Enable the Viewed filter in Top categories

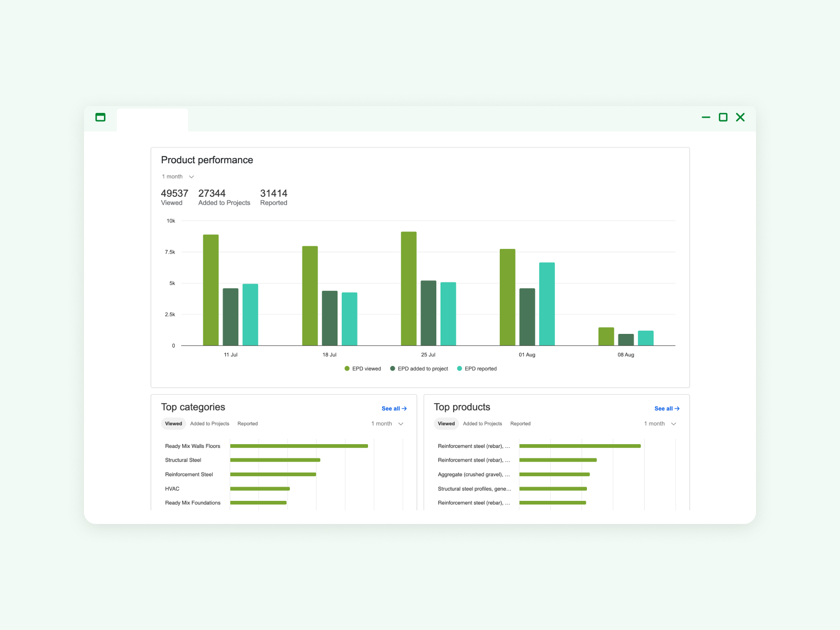[x=173, y=424]
